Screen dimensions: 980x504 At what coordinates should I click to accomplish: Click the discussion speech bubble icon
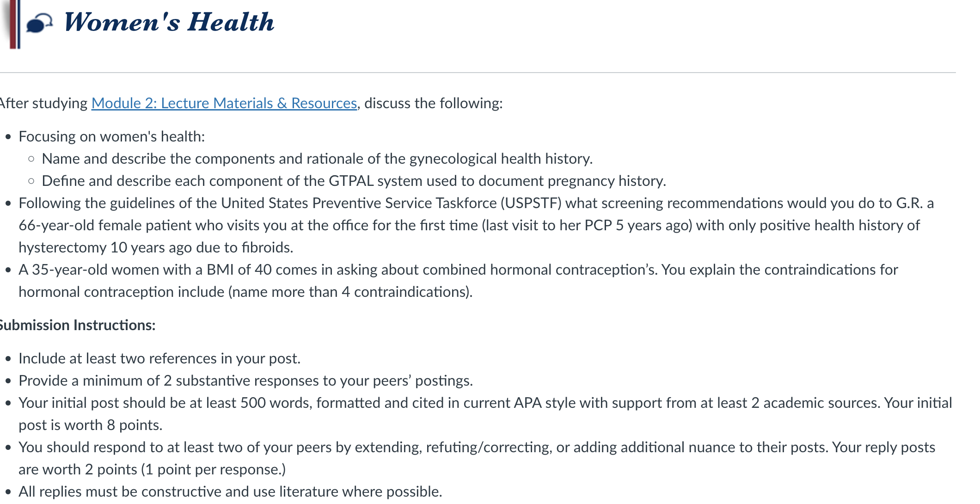tap(39, 23)
